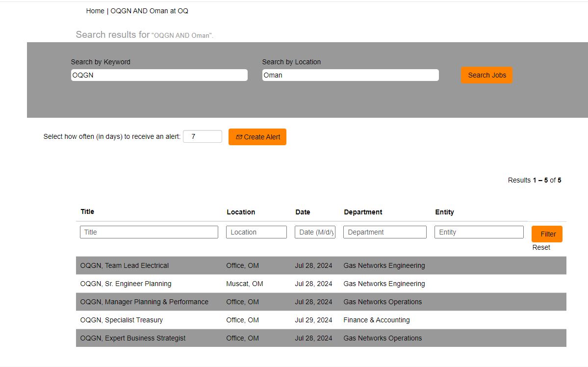Sort results by Department column header

click(x=363, y=212)
